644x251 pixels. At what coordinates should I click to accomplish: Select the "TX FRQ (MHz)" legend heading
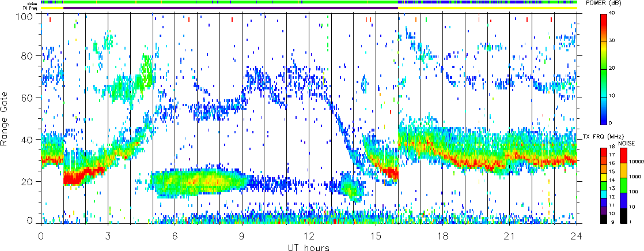click(x=603, y=137)
